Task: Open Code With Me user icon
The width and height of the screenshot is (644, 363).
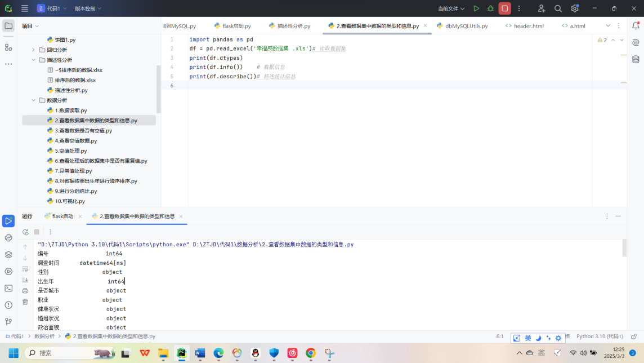Action: [x=542, y=8]
